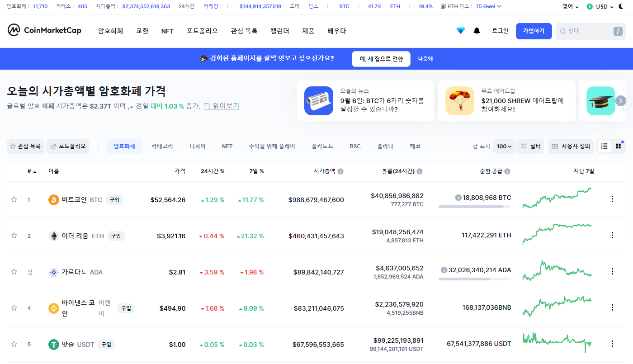The height and width of the screenshot is (364, 633).
Task: Click the Cardano coin icon
Action: click(54, 272)
